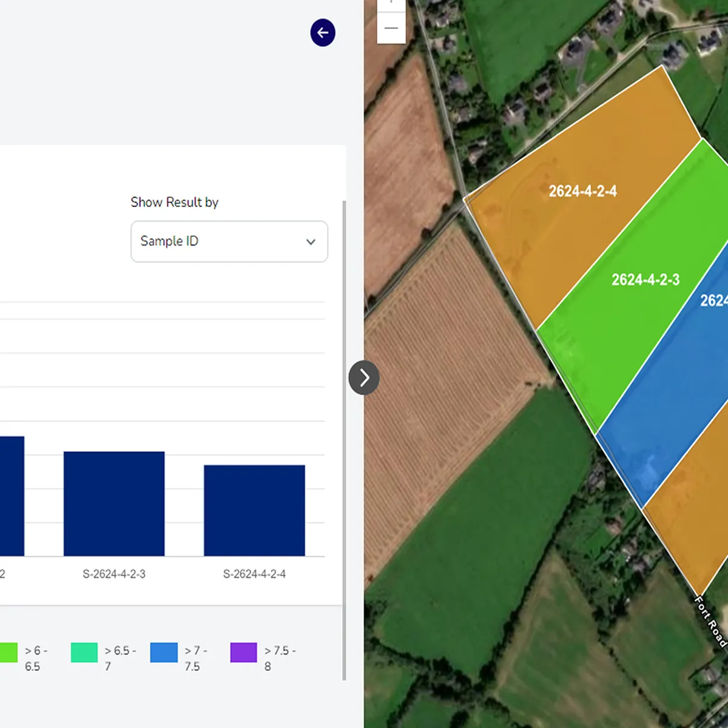Click the round right-chevron panel toggle
Viewport: 728px width, 728px height.
click(x=364, y=377)
